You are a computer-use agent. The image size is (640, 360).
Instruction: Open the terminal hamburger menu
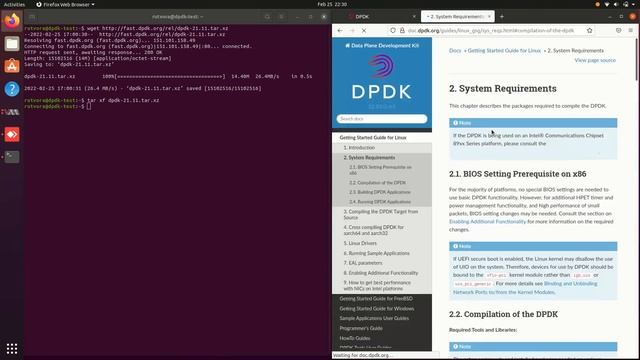(x=281, y=17)
